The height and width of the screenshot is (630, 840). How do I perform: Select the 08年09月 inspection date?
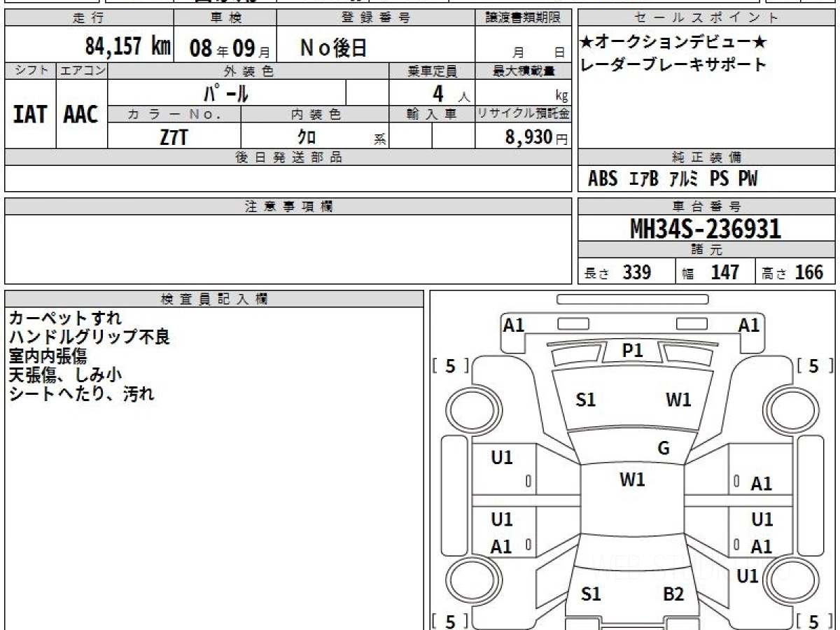tap(230, 48)
